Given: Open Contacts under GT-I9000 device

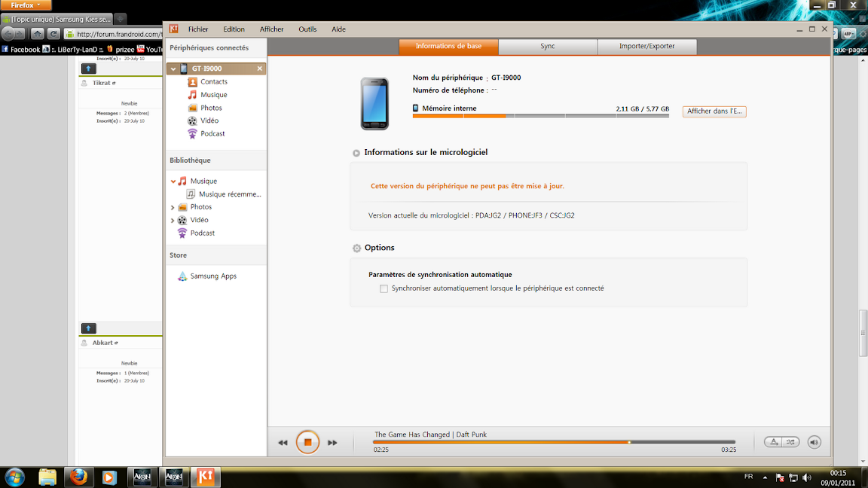Looking at the screenshot, I should coord(208,81).
